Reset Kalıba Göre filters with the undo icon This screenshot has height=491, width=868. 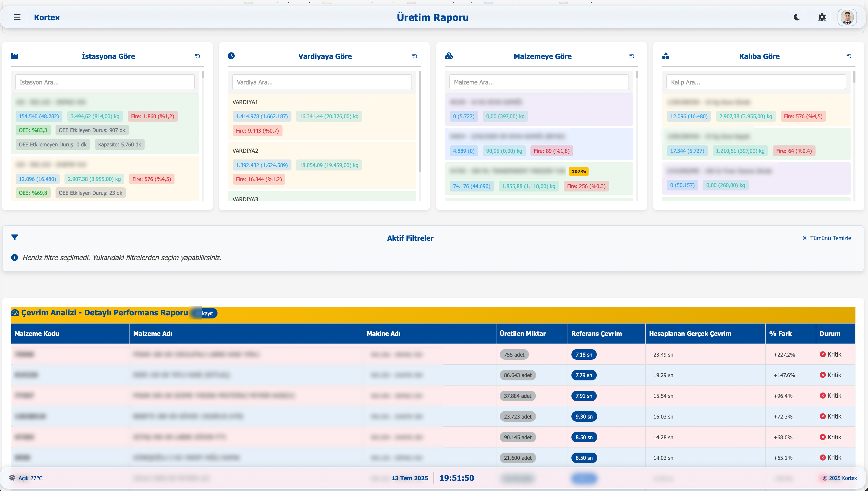click(849, 56)
